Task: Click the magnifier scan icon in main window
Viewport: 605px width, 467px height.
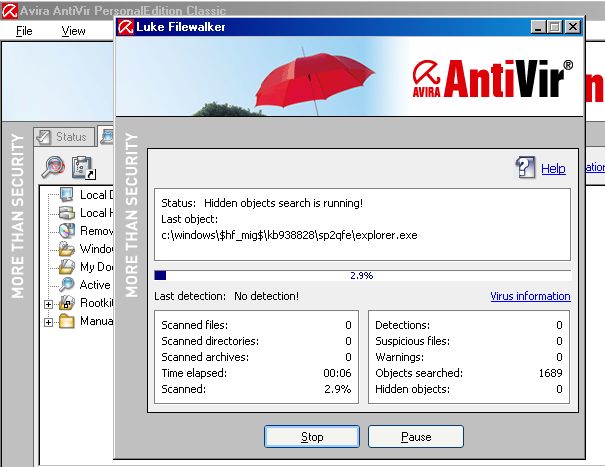Action: [x=53, y=167]
